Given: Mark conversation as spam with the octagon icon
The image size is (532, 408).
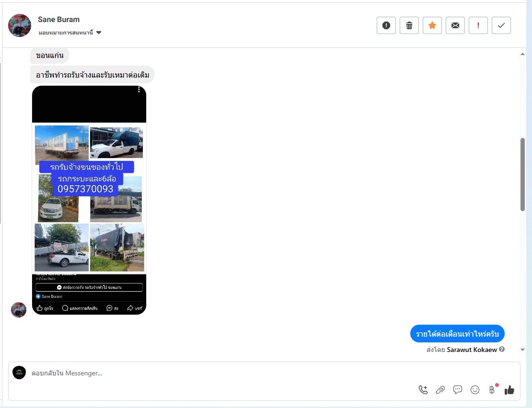Looking at the screenshot, I should [x=386, y=25].
